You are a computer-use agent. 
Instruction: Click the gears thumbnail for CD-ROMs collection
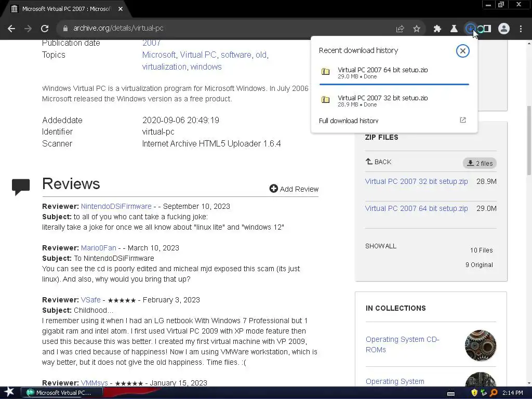pyautogui.click(x=481, y=345)
